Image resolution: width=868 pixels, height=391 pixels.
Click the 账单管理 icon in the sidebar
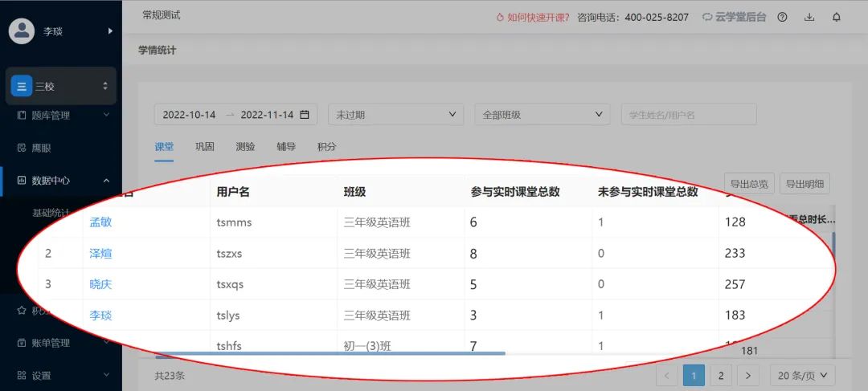point(22,343)
